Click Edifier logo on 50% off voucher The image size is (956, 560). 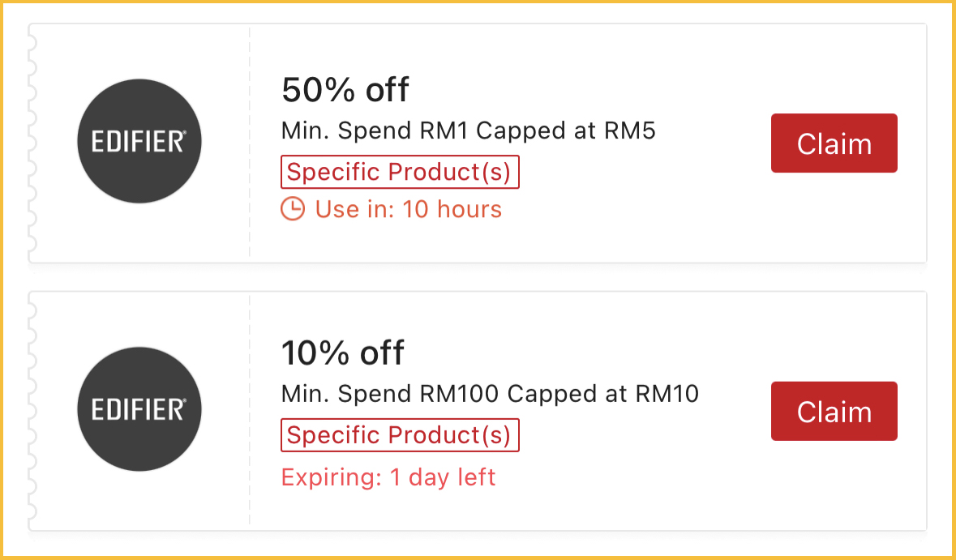pos(139,142)
